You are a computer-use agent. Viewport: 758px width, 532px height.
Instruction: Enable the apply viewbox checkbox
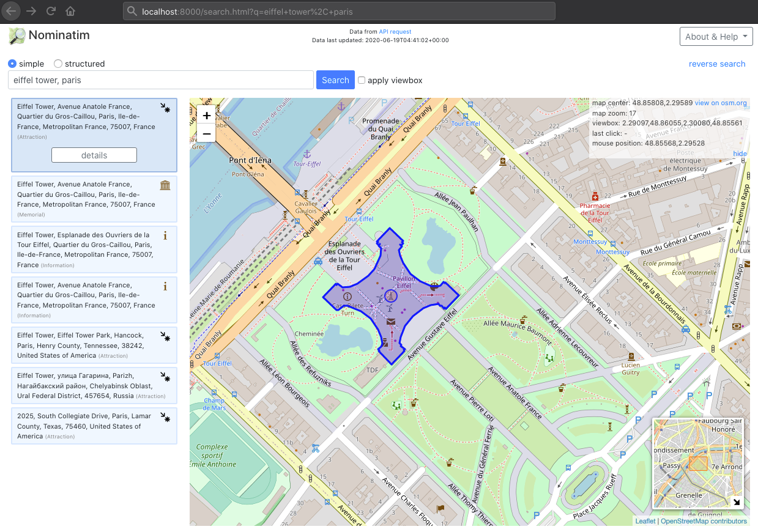tap(362, 80)
